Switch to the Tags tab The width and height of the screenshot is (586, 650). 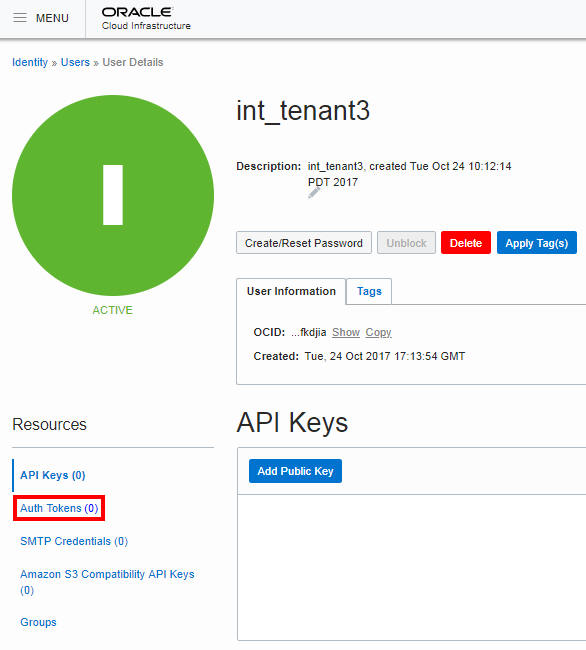pyautogui.click(x=369, y=291)
